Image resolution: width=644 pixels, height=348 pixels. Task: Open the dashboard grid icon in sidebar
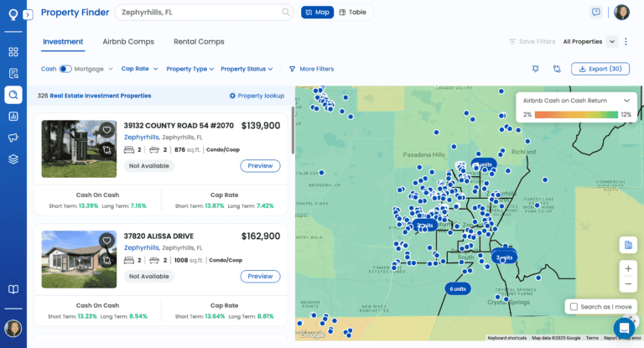[x=13, y=51]
